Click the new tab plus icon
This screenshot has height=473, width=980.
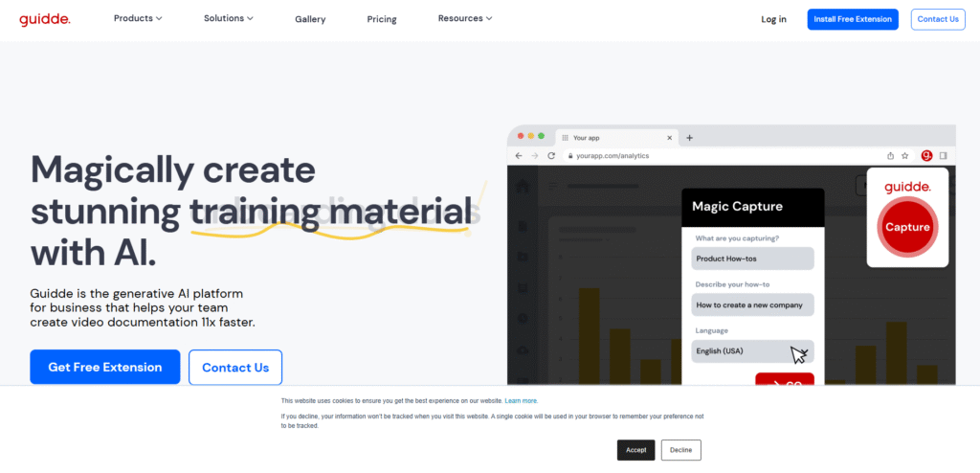click(689, 137)
